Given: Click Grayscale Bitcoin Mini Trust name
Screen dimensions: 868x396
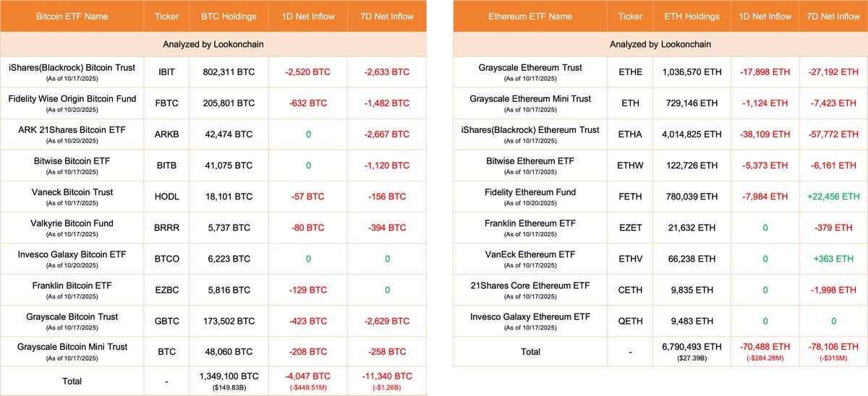Looking at the screenshot, I should (x=73, y=347).
